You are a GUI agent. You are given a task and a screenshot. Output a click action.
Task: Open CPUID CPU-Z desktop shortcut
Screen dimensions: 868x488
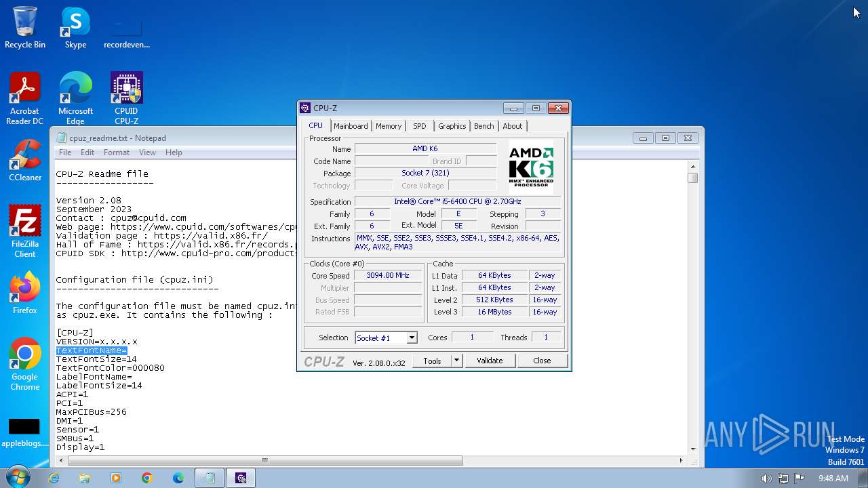(126, 98)
